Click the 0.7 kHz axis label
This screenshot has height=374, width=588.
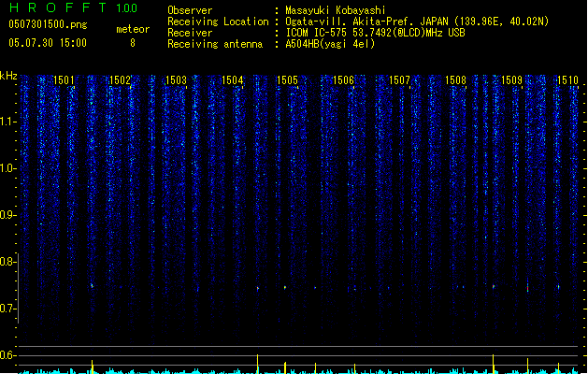coord(8,309)
